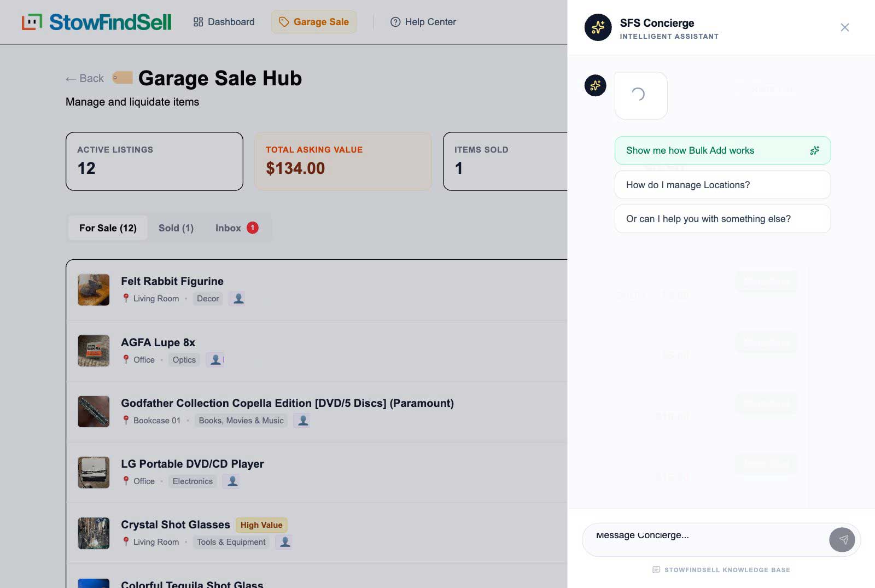The width and height of the screenshot is (875, 588).
Task: Select the Crystal Shot Glasses title
Action: click(176, 525)
